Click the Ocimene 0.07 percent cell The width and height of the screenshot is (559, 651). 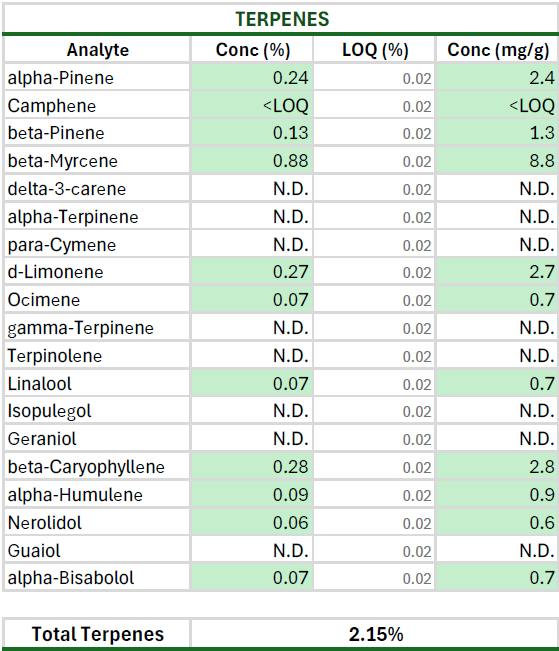(x=252, y=299)
